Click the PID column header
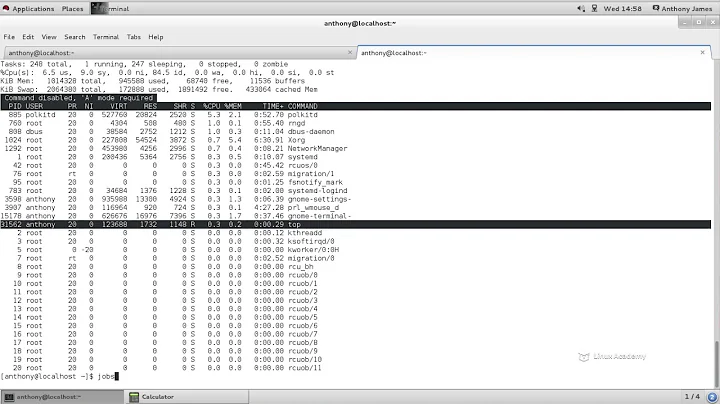This screenshot has width=720, height=404. 15,106
